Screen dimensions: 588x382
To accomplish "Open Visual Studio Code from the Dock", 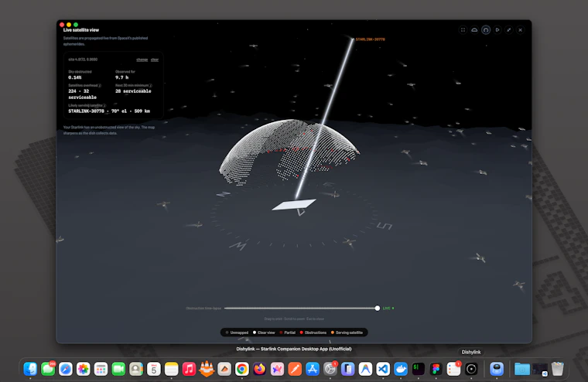I will [383, 370].
